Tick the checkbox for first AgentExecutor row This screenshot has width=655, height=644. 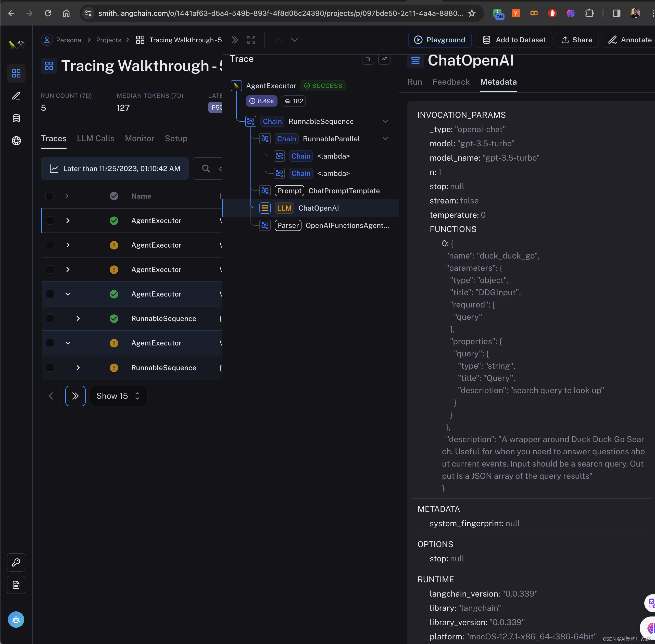(x=50, y=221)
